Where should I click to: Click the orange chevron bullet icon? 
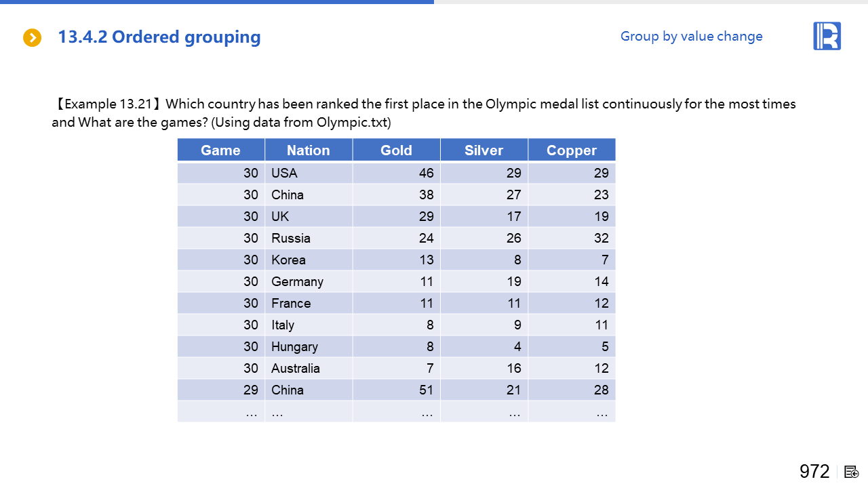click(33, 38)
